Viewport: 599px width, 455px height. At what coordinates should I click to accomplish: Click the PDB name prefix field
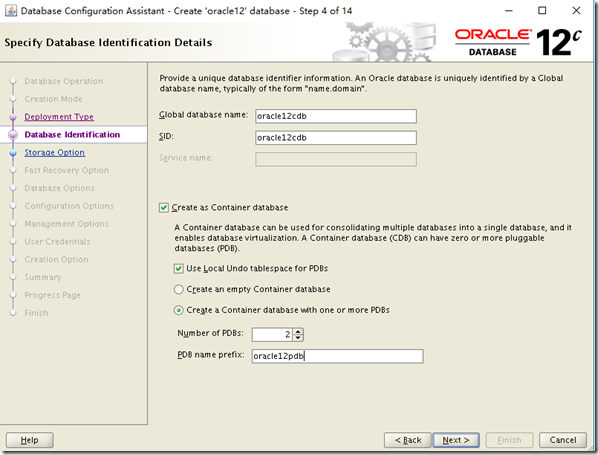click(x=337, y=356)
